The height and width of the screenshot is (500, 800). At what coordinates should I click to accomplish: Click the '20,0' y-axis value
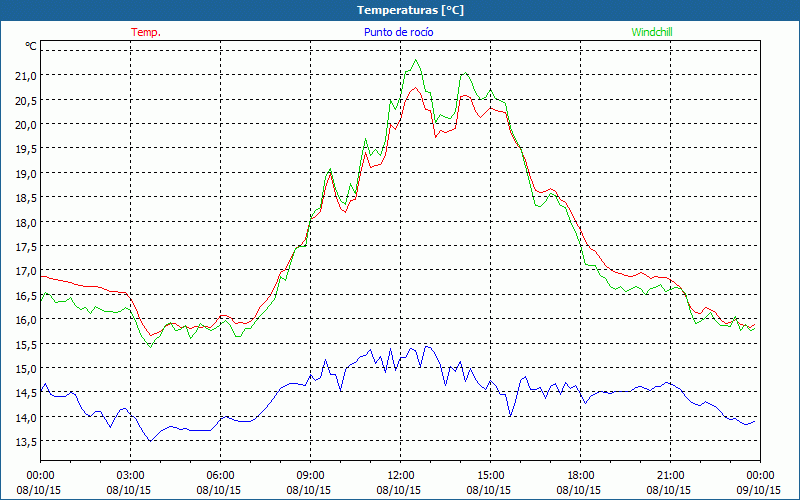(27, 124)
